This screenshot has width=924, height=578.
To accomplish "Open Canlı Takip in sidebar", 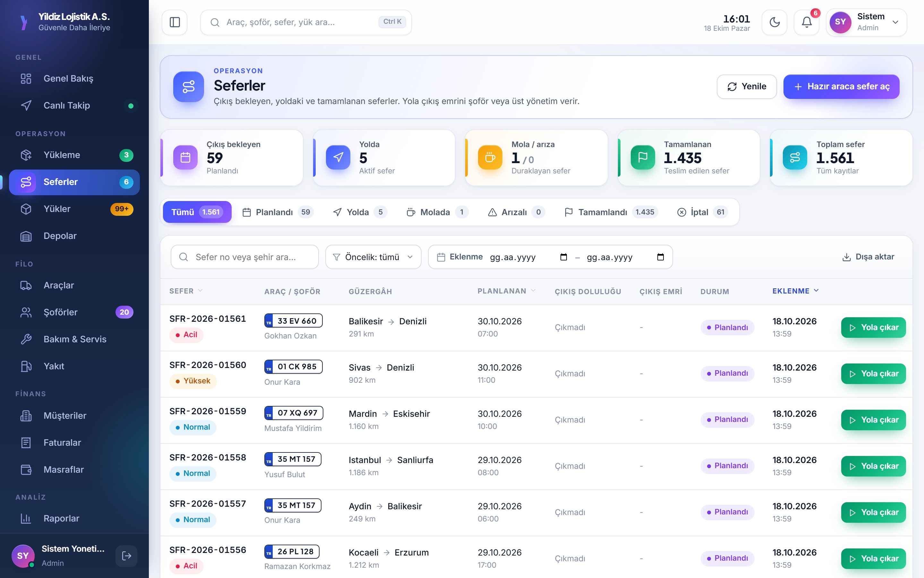I will pos(74,106).
